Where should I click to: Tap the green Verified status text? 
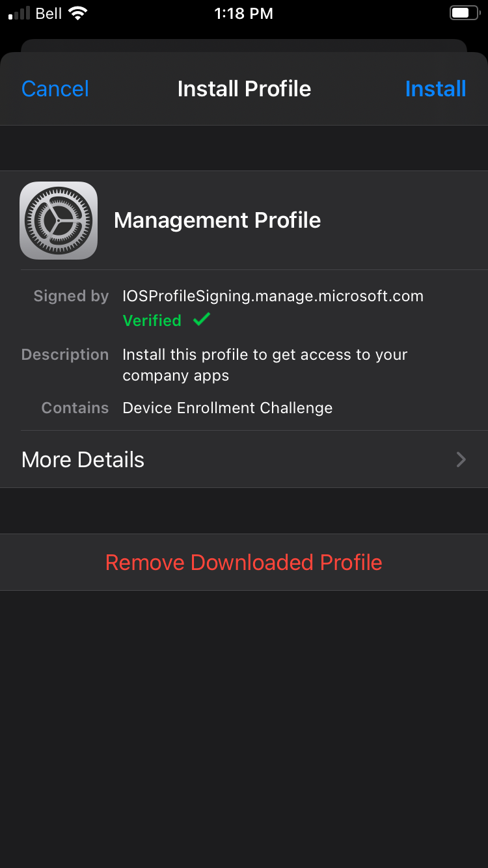pos(152,320)
